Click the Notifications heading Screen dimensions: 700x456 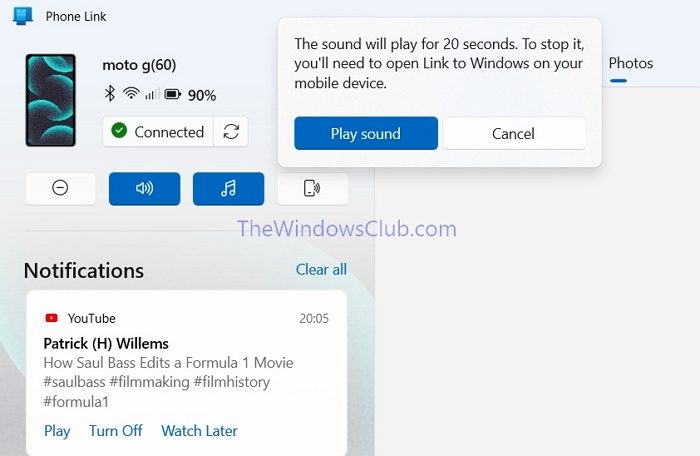[84, 271]
